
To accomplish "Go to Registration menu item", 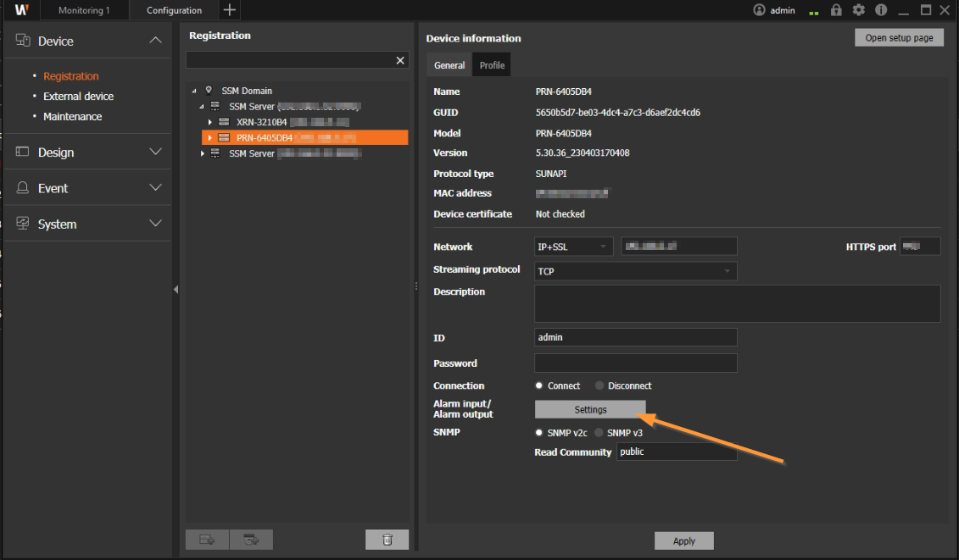I will tap(71, 75).
